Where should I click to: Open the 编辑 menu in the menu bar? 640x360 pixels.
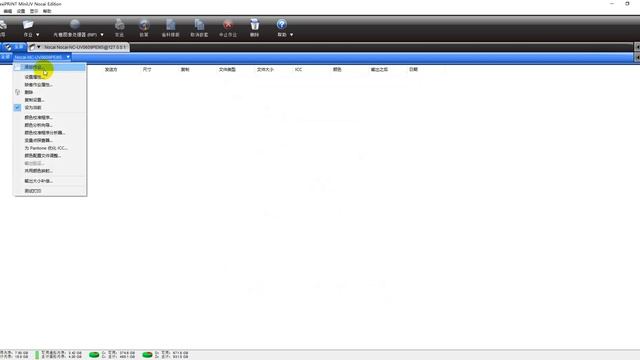click(x=8, y=11)
